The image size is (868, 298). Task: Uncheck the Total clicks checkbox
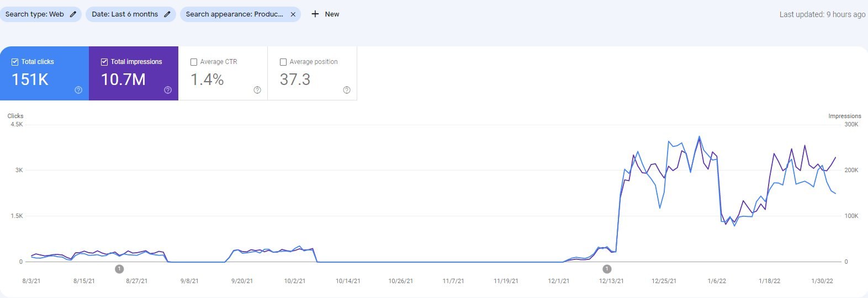tap(15, 62)
